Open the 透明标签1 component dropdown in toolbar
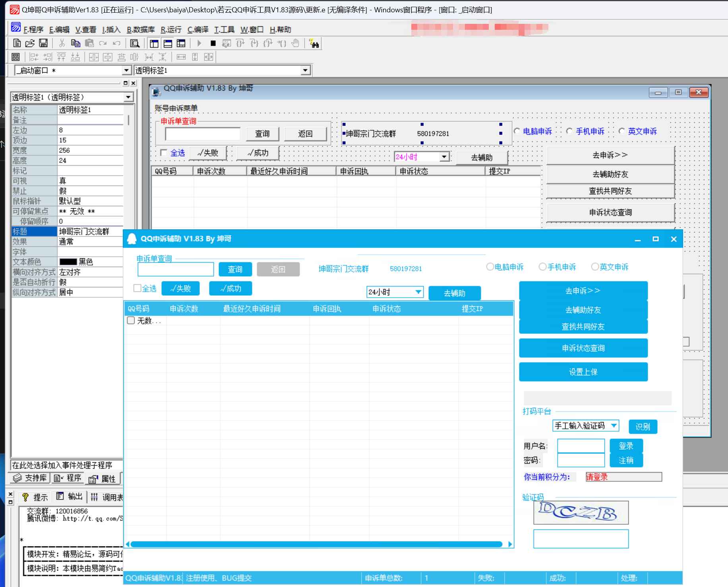Viewport: 728px width, 587px height. 305,71
